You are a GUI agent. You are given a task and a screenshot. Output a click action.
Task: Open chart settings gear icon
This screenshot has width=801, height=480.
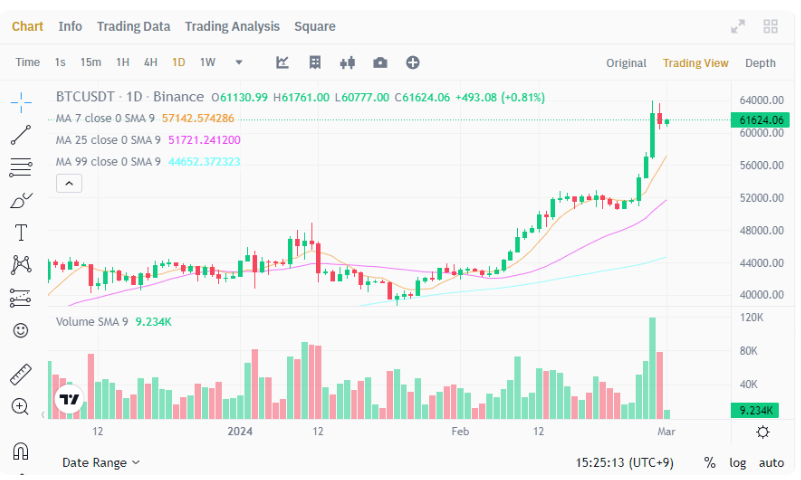(x=762, y=432)
